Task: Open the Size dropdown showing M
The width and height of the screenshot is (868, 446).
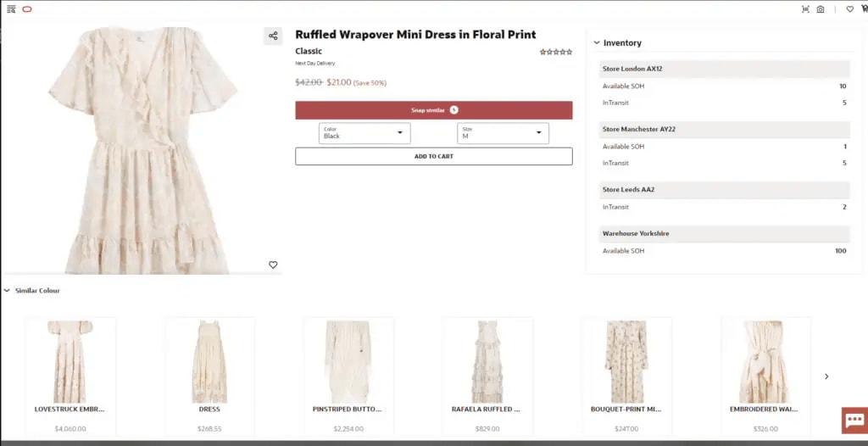Action: [x=503, y=133]
